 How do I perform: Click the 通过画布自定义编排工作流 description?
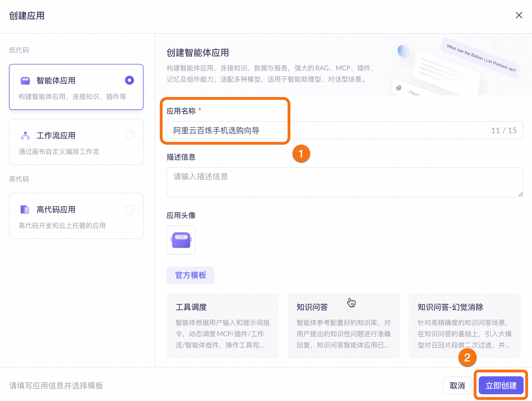[x=59, y=152]
